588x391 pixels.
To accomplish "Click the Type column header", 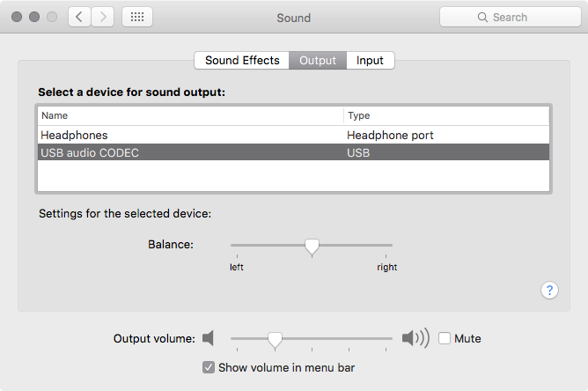I will [446, 115].
